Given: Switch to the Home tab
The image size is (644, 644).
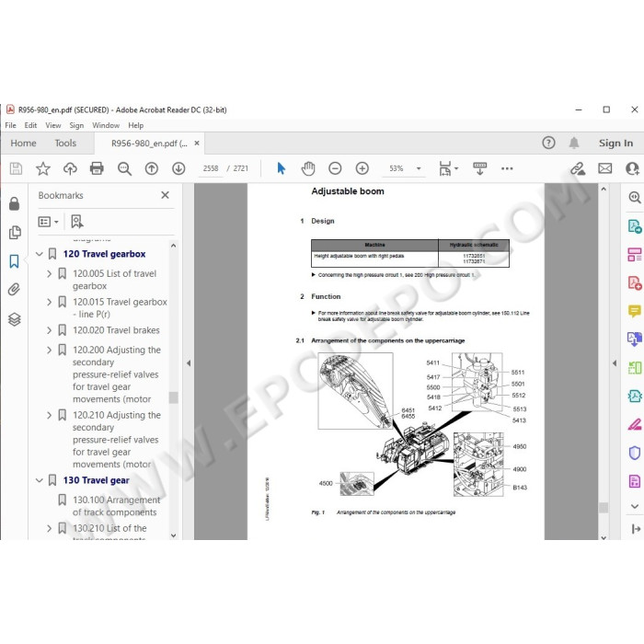Looking at the screenshot, I should [x=23, y=143].
